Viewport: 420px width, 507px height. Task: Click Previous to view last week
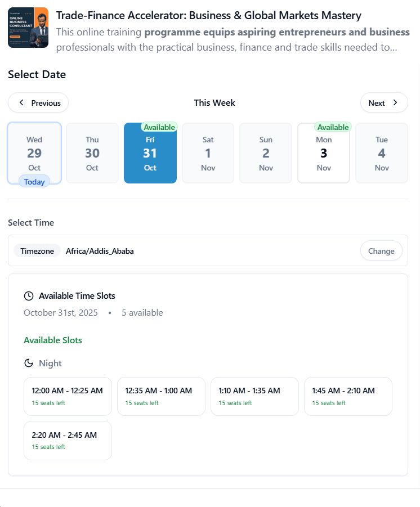38,102
